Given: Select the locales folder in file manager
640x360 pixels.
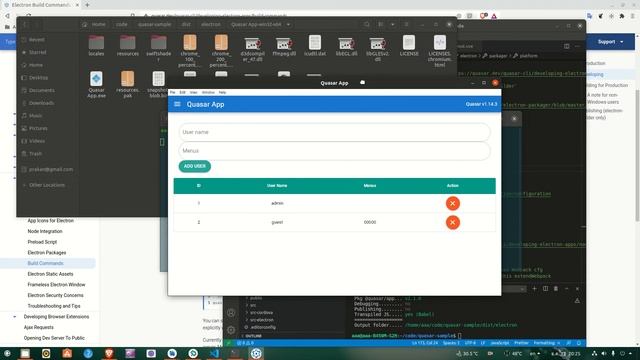Looking at the screenshot, I should click(x=96, y=46).
